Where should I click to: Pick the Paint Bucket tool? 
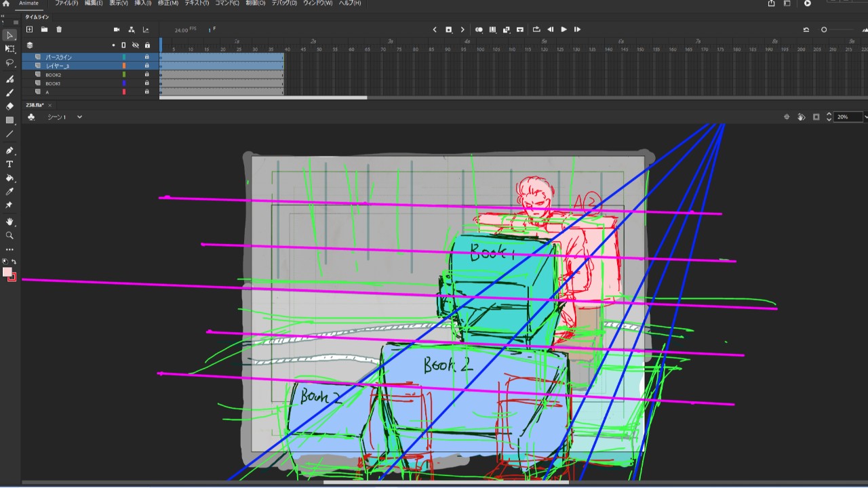9,178
